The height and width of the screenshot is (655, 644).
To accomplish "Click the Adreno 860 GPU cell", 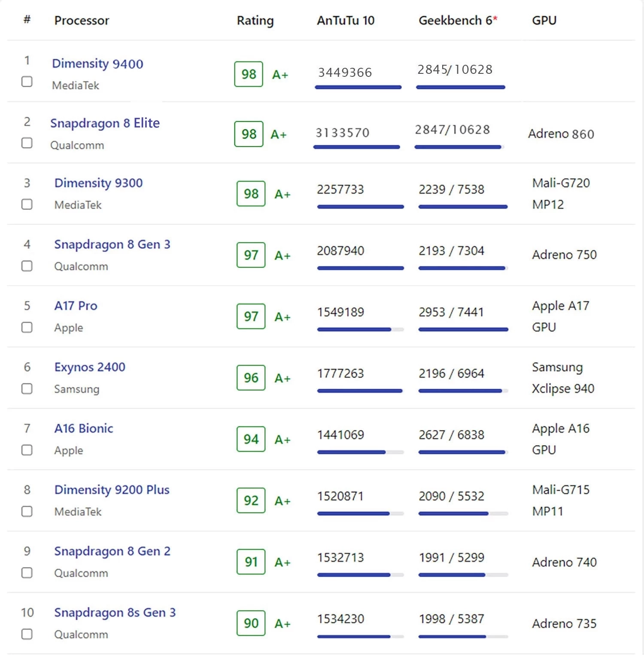I will point(561,134).
